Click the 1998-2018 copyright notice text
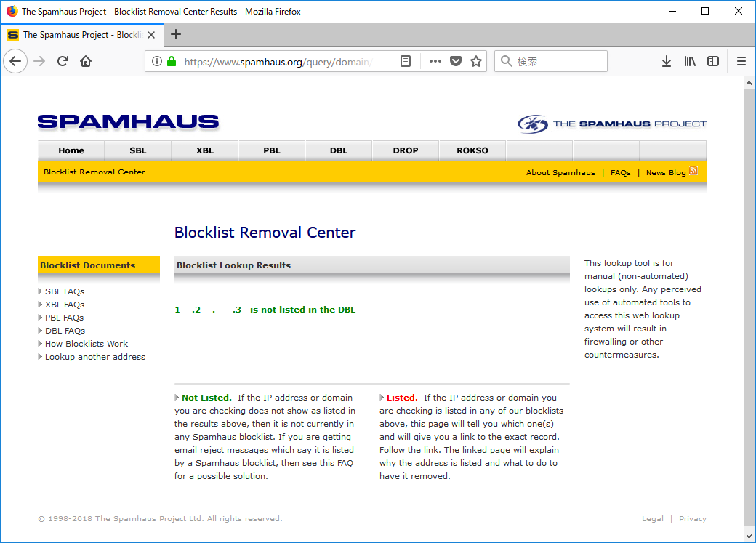 [160, 518]
